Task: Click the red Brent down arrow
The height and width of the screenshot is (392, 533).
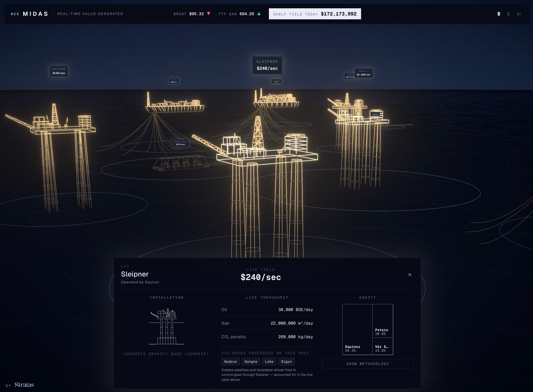Action: tap(209, 14)
